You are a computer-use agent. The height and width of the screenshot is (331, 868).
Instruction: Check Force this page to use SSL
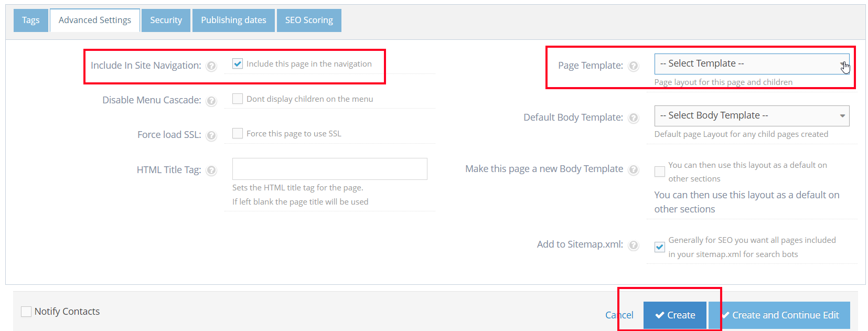pyautogui.click(x=238, y=133)
